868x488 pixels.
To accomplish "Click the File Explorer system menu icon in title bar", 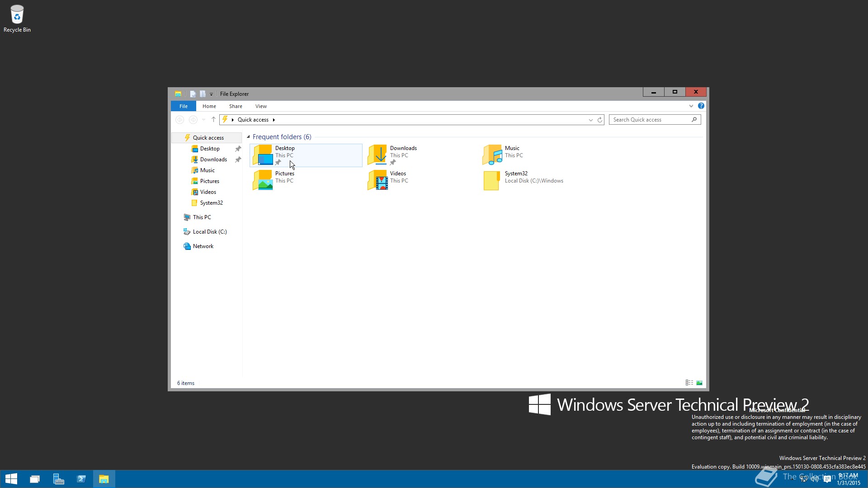I will pos(178,94).
